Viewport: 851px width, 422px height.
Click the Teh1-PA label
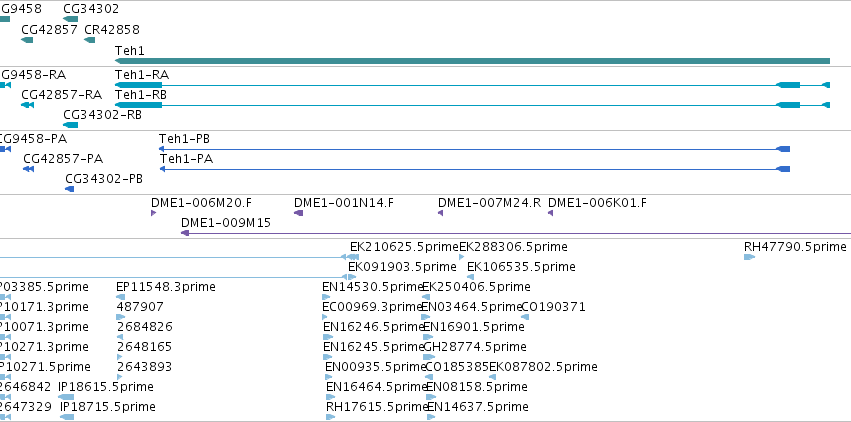[x=186, y=159]
